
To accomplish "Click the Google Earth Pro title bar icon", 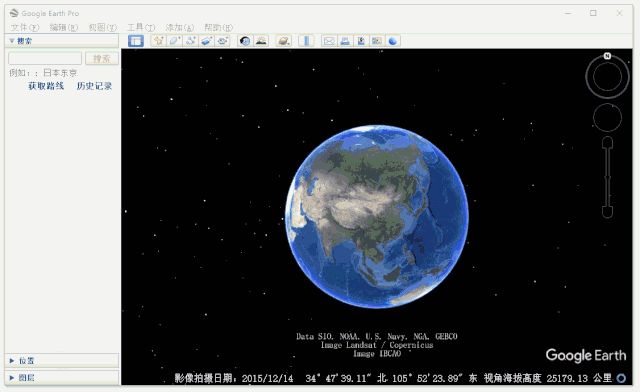I will coord(14,13).
